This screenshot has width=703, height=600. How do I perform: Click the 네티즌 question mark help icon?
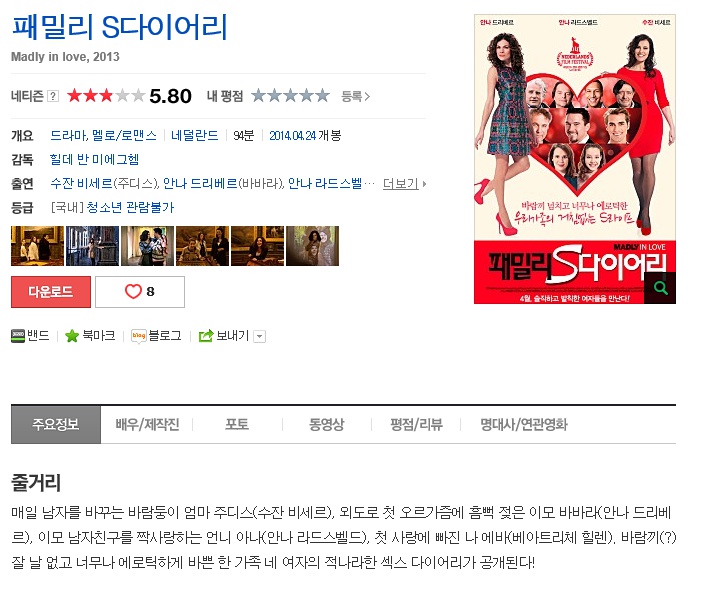click(53, 96)
